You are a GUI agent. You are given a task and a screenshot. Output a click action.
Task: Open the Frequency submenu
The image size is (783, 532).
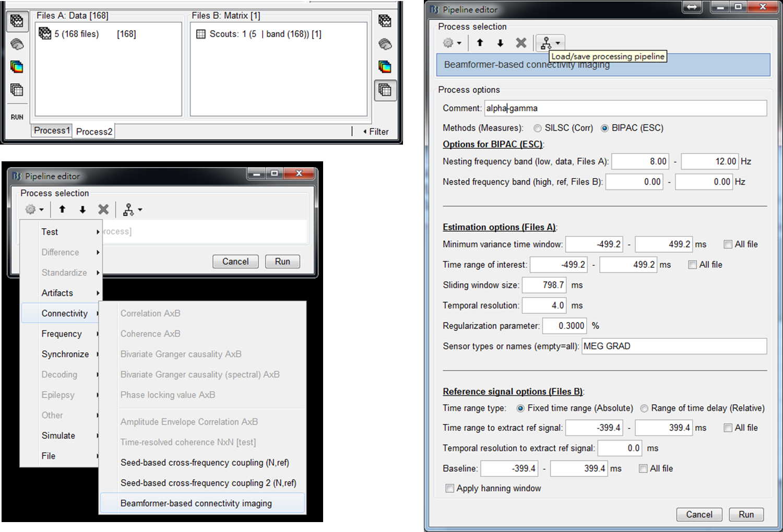point(60,334)
